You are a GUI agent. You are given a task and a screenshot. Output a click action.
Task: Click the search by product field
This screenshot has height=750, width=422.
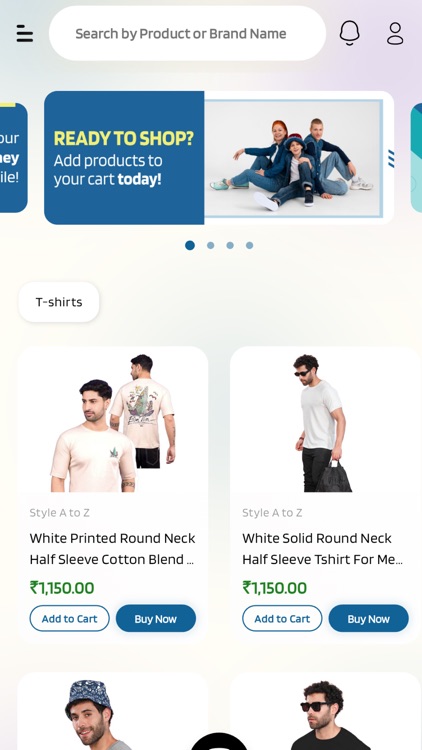[188, 33]
